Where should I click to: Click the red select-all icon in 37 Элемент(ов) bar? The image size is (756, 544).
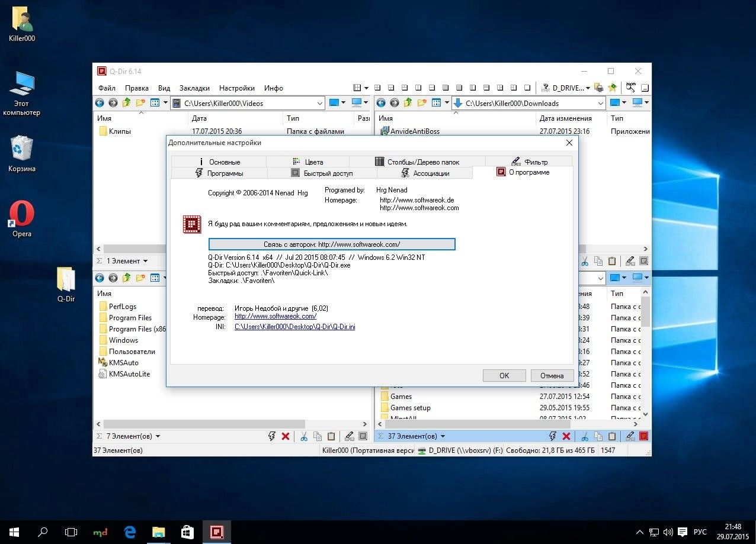coord(644,436)
